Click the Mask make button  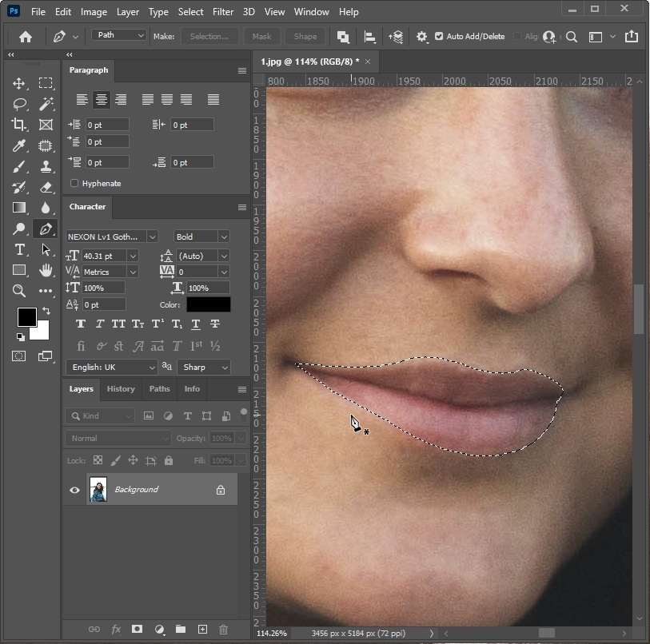262,37
